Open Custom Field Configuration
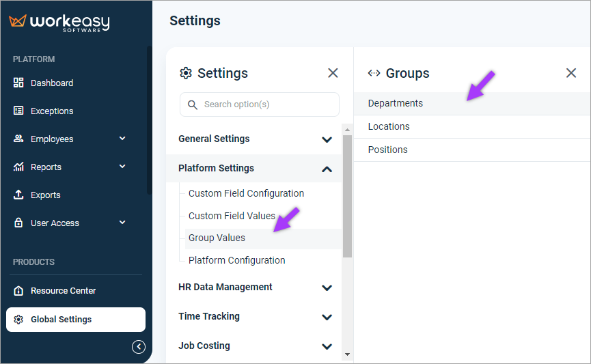The image size is (591, 364). coord(246,193)
